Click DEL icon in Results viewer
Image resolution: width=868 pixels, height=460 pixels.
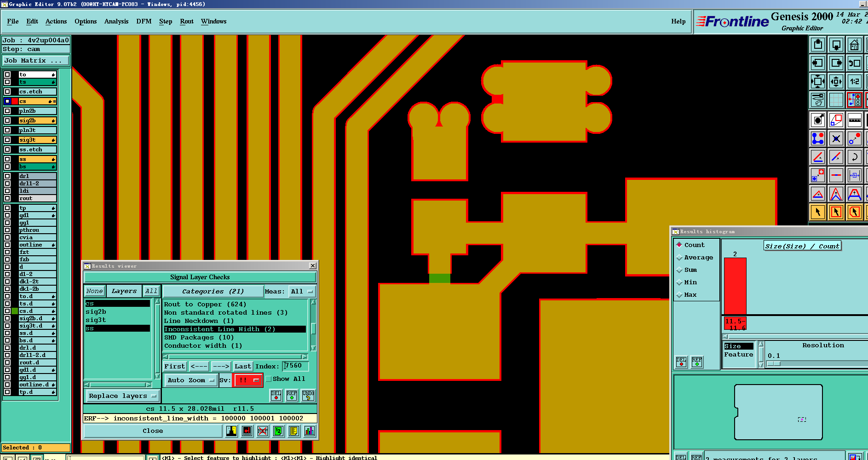tap(276, 396)
